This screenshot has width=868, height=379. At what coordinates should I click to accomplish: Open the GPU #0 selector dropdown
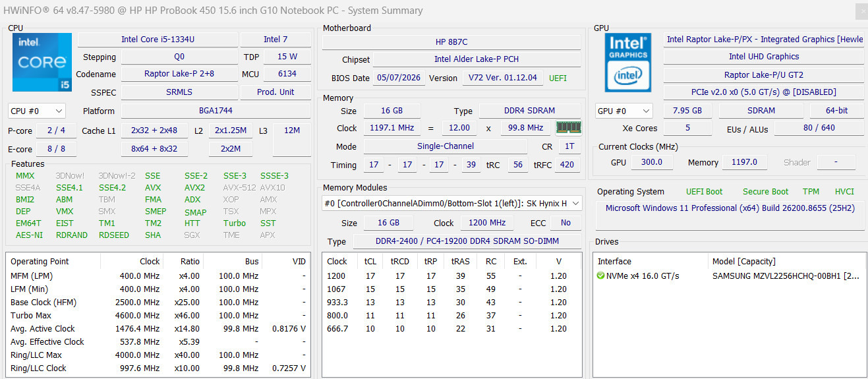[x=623, y=111]
